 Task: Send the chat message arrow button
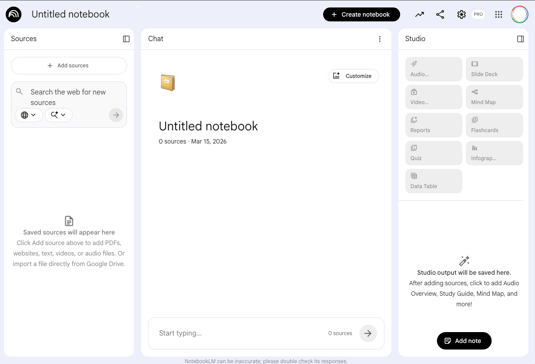[368, 333]
